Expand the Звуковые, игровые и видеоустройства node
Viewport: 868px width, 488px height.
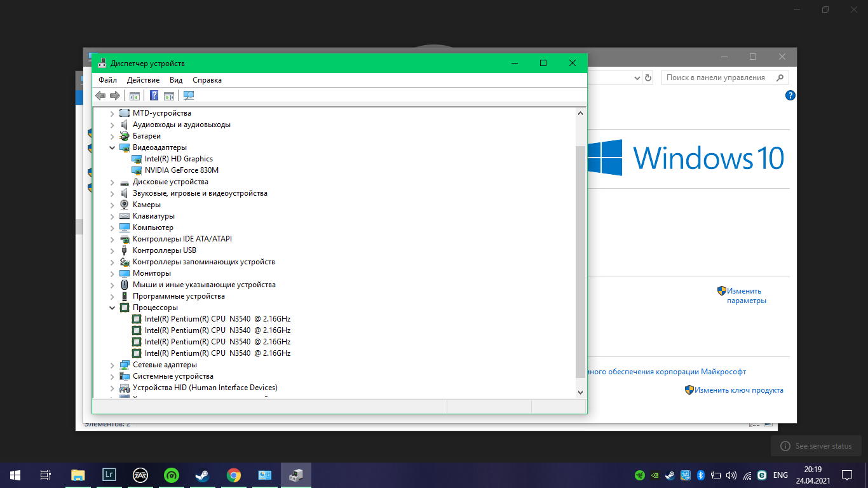point(112,193)
